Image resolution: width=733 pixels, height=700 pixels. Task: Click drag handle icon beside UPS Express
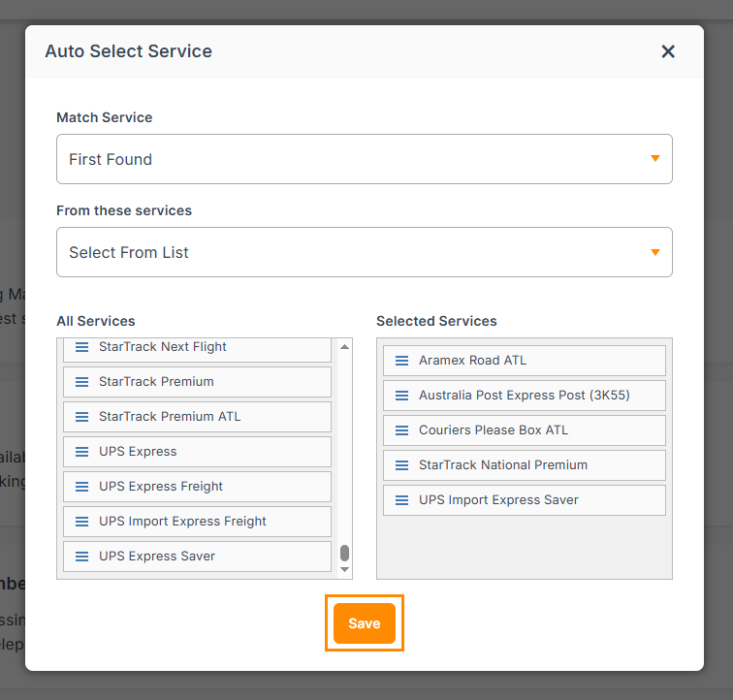[82, 452]
